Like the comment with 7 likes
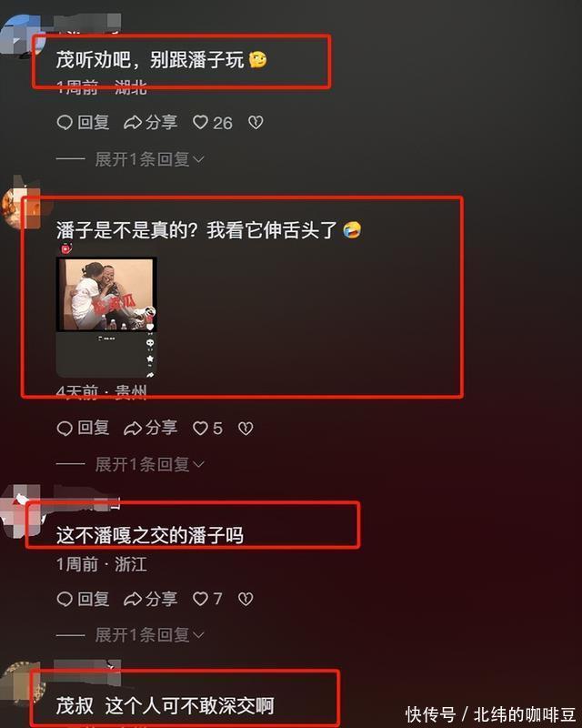 tap(207, 599)
